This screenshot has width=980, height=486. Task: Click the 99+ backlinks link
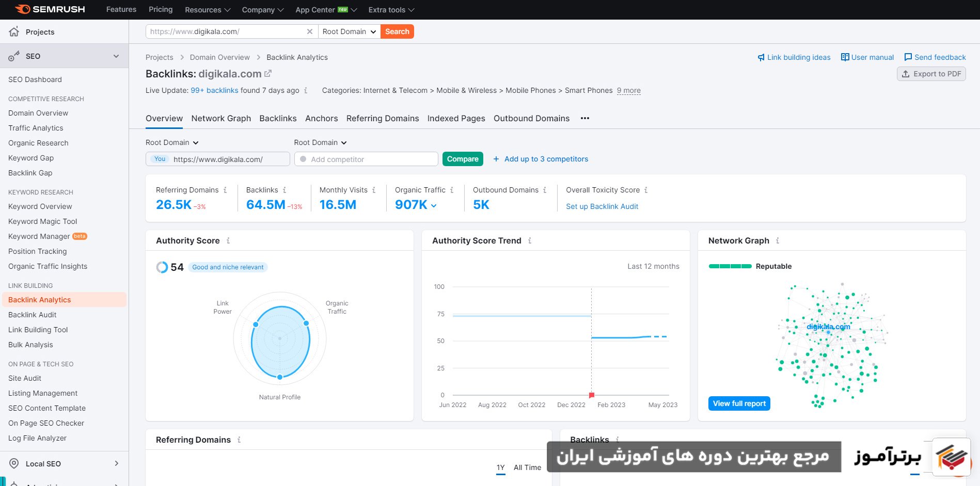pyautogui.click(x=214, y=90)
